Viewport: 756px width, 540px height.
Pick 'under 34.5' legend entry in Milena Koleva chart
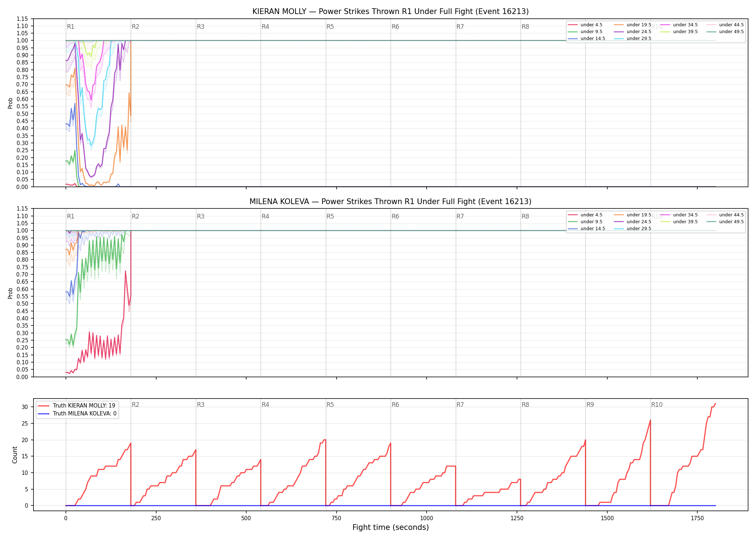(679, 215)
